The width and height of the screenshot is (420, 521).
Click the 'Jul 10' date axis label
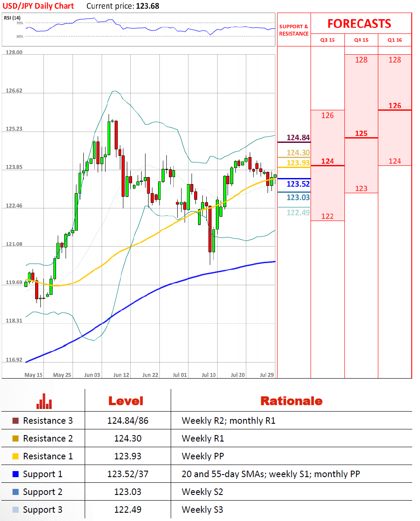tap(209, 375)
